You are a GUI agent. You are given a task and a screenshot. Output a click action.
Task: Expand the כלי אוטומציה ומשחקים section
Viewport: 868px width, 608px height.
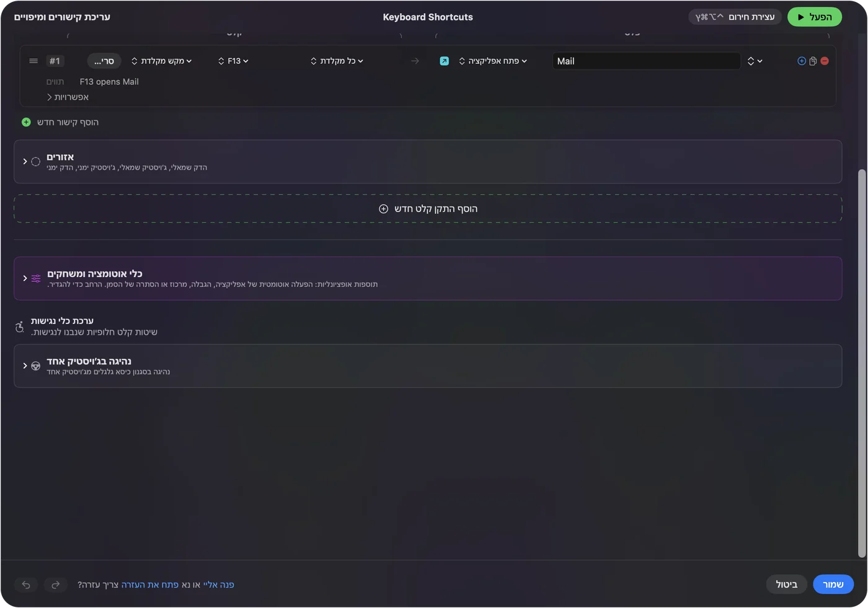click(x=25, y=278)
